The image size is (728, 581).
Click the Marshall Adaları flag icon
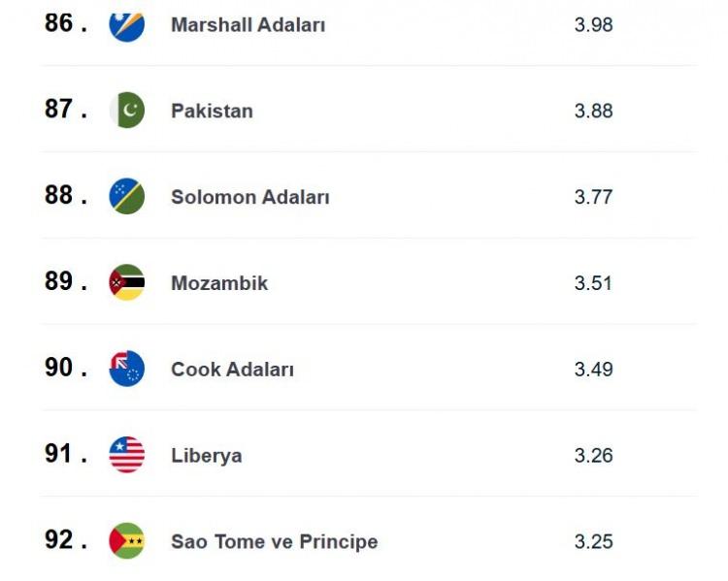[x=127, y=24]
